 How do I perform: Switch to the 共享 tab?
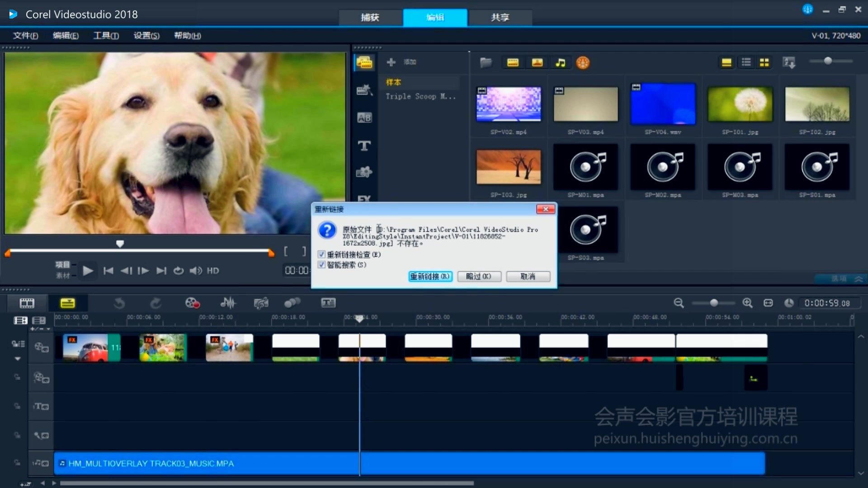pos(500,17)
